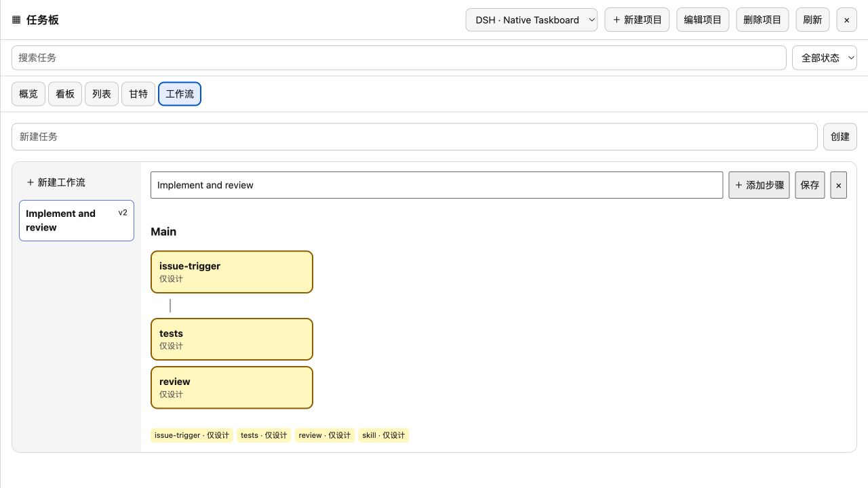The image size is (868, 488).
Task: Open the DSH · Native Taskboard project dropdown
Action: pos(531,20)
